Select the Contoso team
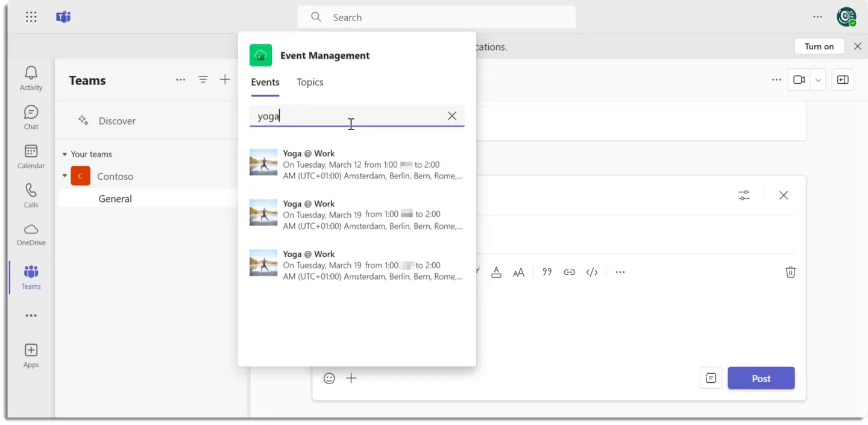Screen dimensions: 868x425 tap(115, 177)
